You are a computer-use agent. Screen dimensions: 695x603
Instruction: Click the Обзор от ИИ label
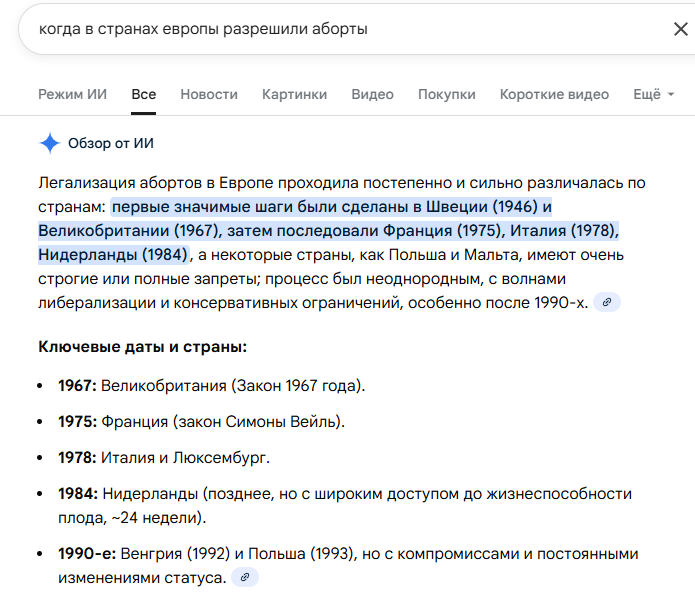pos(111,143)
